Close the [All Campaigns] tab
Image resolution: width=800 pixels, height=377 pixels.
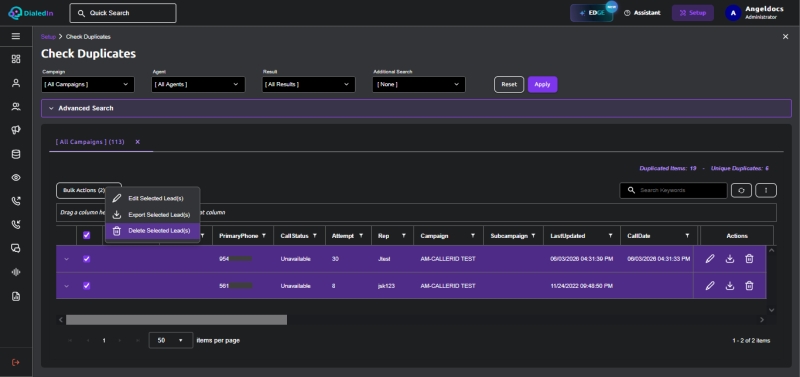tap(137, 142)
